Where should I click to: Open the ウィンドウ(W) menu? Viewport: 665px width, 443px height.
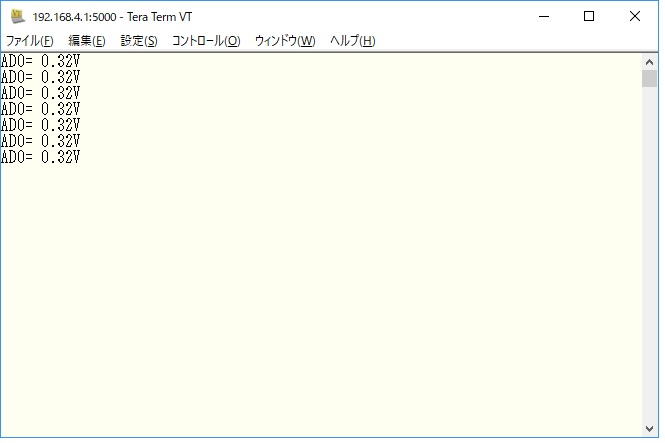[285, 41]
